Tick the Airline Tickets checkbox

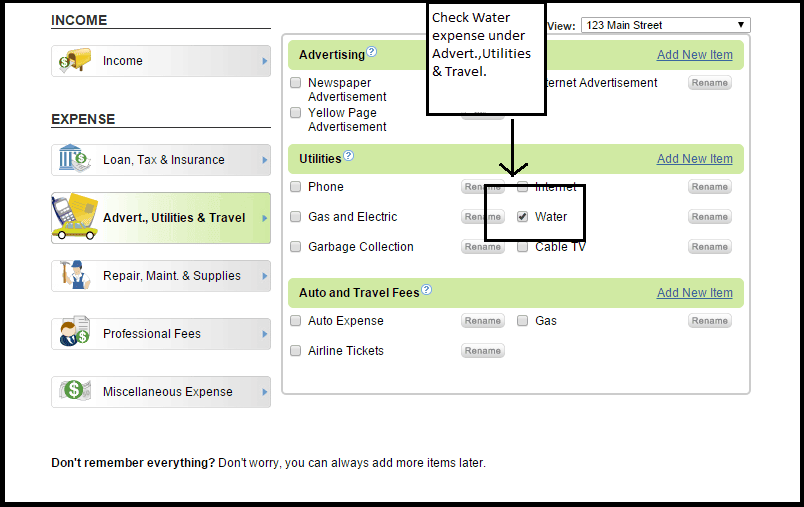tap(296, 350)
